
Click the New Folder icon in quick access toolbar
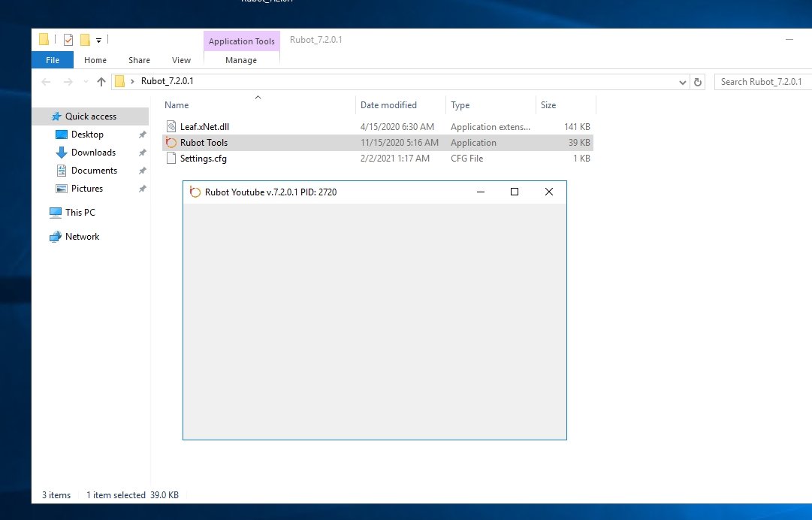coord(85,40)
